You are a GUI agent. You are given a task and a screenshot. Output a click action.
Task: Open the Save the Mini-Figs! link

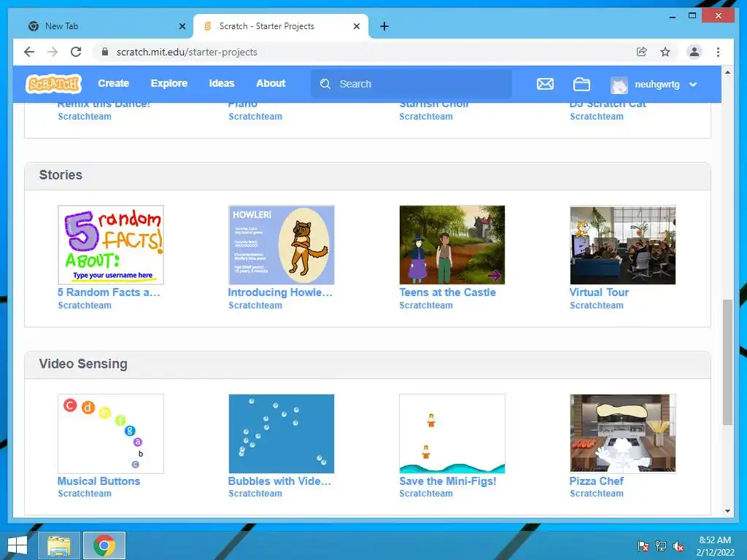pos(447,481)
